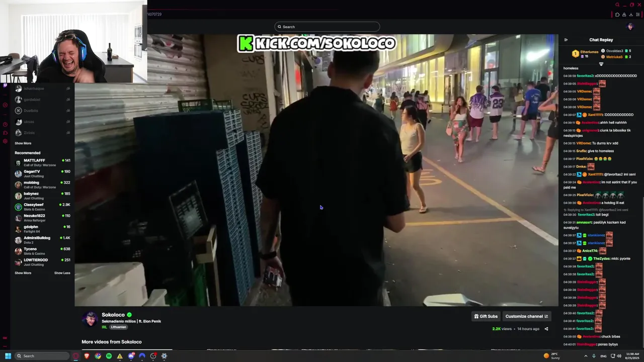Open offline Duelbits followed channel
This screenshot has height=362, width=644.
click(43, 111)
